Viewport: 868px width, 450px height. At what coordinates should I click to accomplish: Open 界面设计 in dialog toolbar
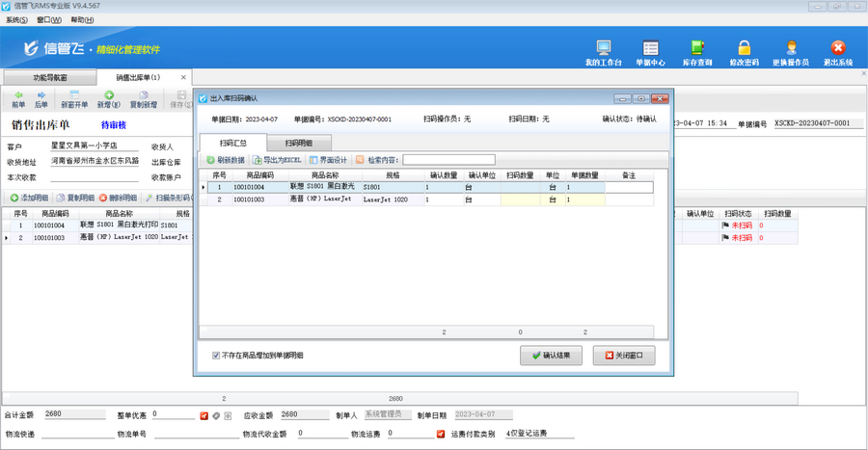(x=328, y=160)
